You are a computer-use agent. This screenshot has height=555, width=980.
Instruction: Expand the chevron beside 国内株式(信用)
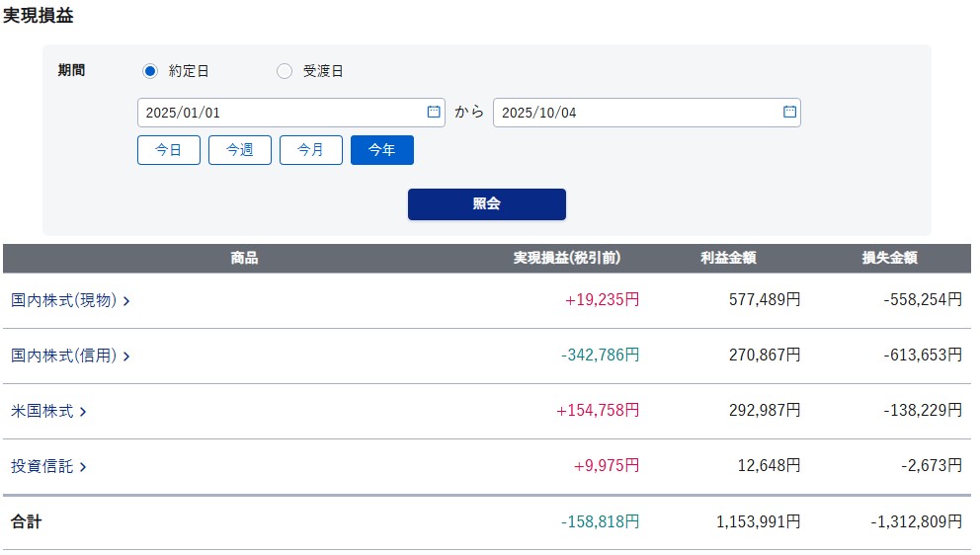[x=126, y=357]
